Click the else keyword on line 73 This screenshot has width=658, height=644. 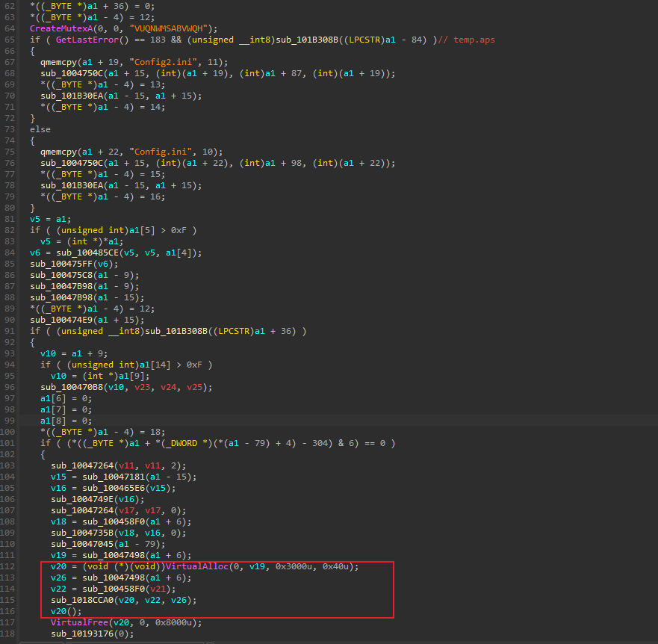click(x=40, y=130)
